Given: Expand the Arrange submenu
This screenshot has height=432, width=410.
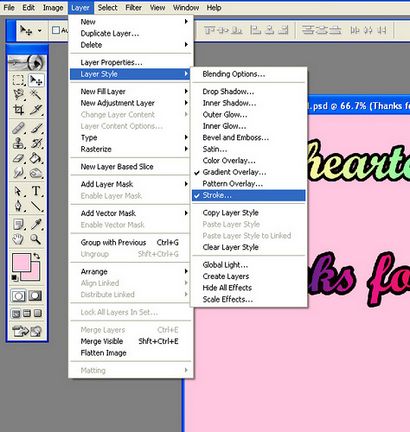Looking at the screenshot, I should coord(131,271).
